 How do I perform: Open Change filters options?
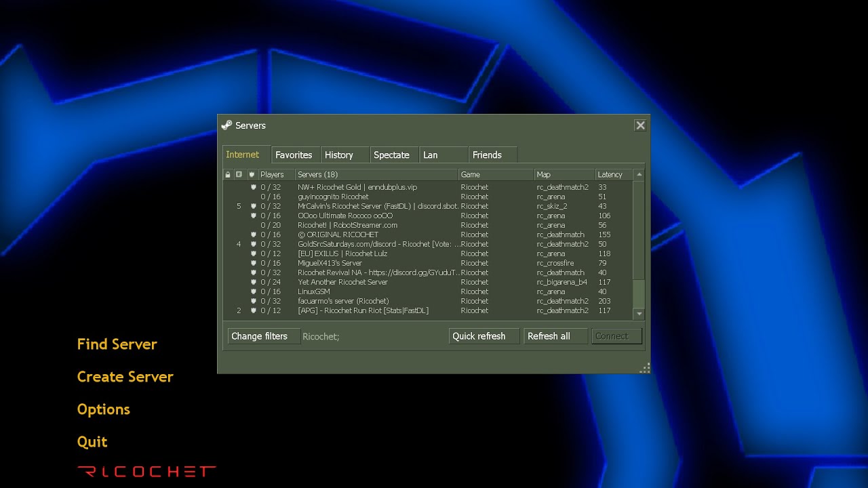click(x=264, y=336)
